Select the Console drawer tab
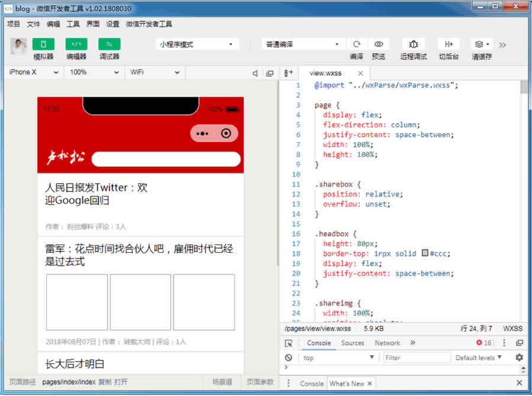 [x=312, y=384]
